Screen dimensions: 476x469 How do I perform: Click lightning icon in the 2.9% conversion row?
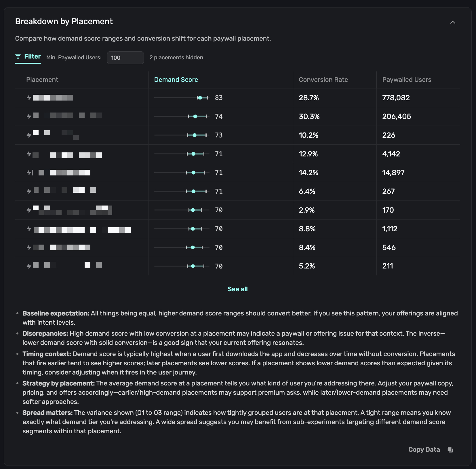[x=29, y=210]
